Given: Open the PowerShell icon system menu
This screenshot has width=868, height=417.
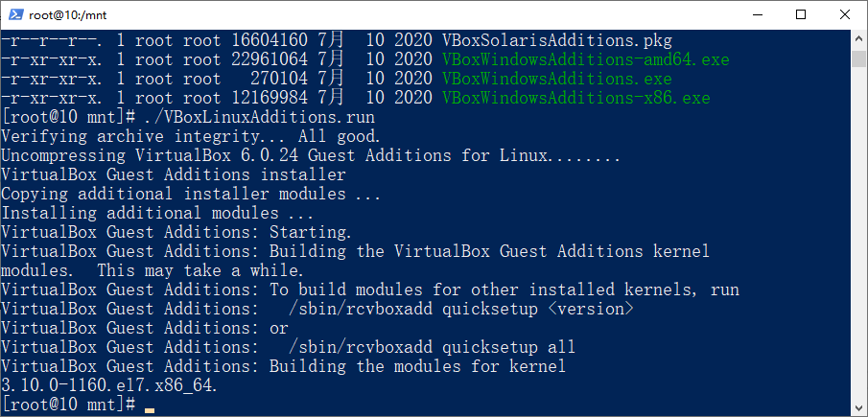Looking at the screenshot, I should [16, 15].
